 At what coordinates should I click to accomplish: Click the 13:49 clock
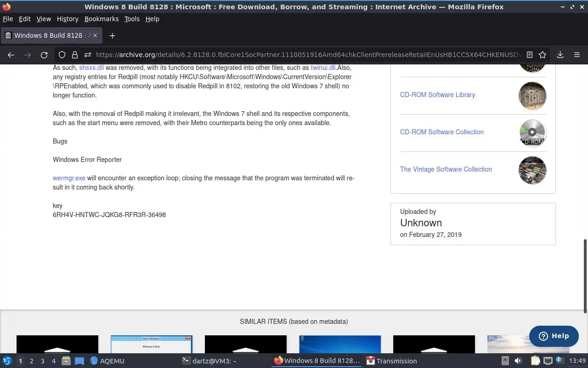[577, 361]
